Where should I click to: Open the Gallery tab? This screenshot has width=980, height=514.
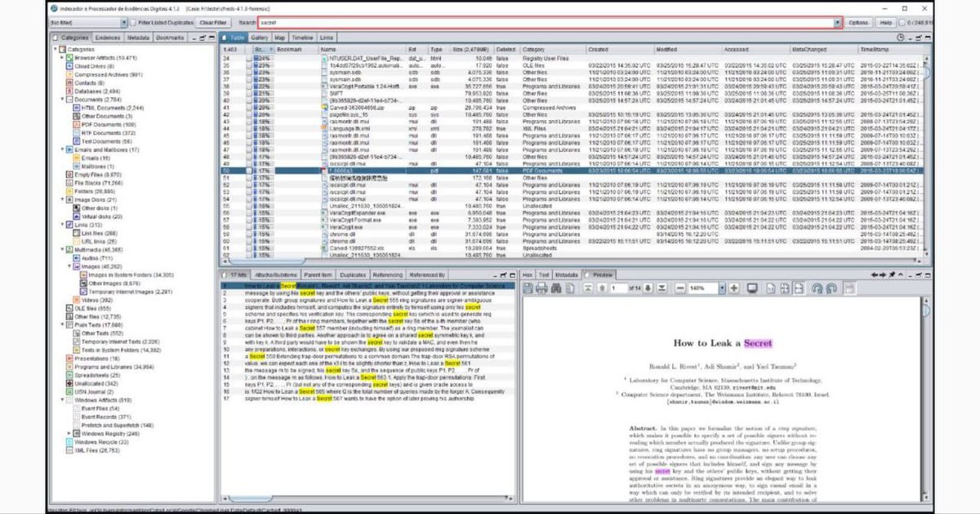(x=259, y=38)
